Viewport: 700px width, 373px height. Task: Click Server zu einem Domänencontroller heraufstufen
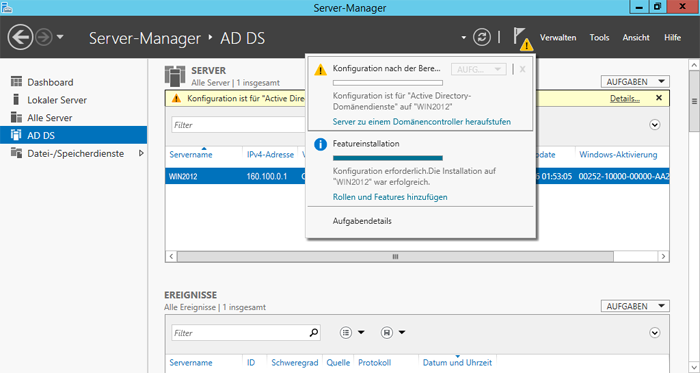422,121
